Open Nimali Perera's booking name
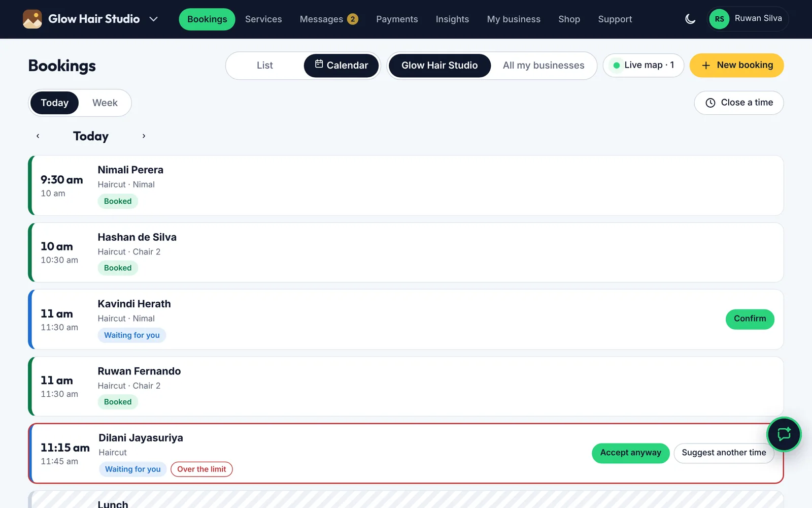The width and height of the screenshot is (812, 508). pos(130,170)
